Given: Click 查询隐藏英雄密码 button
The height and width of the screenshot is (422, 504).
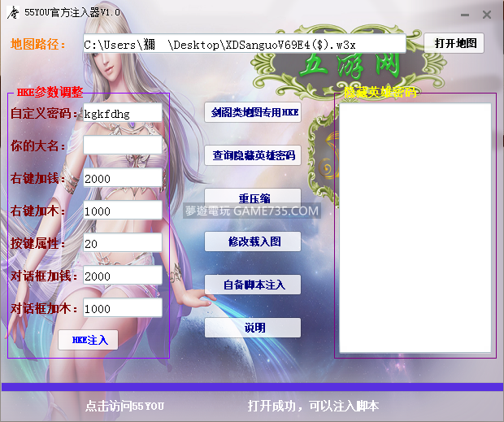Looking at the screenshot, I should click(x=253, y=155).
